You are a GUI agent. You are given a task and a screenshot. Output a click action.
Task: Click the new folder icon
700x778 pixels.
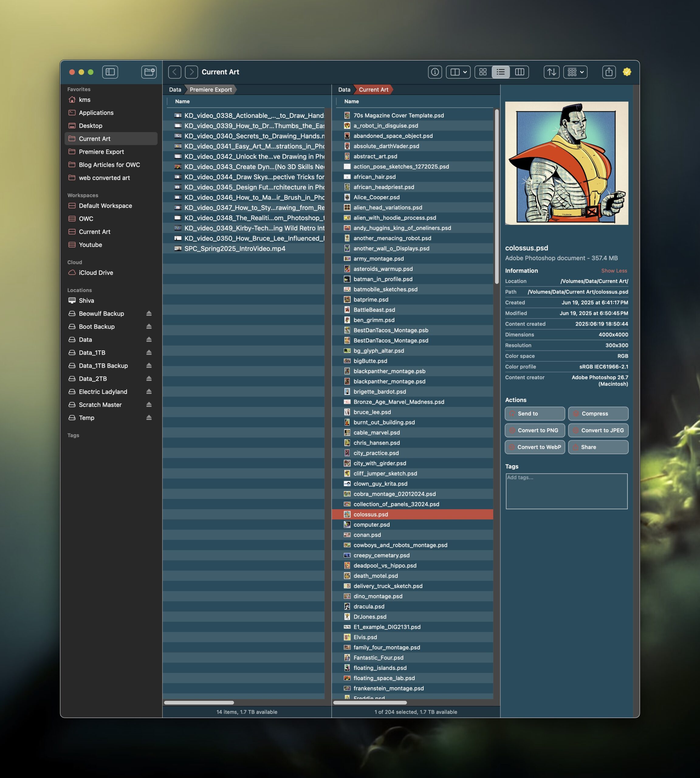[x=149, y=72]
